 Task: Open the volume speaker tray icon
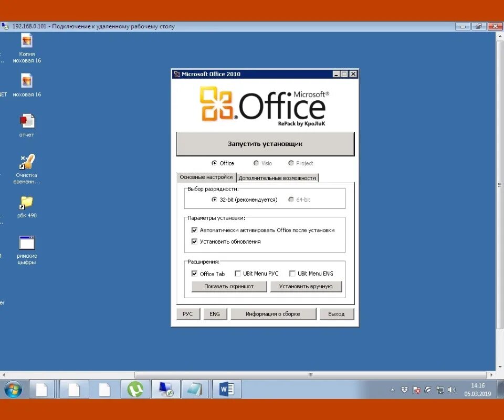[451, 390]
